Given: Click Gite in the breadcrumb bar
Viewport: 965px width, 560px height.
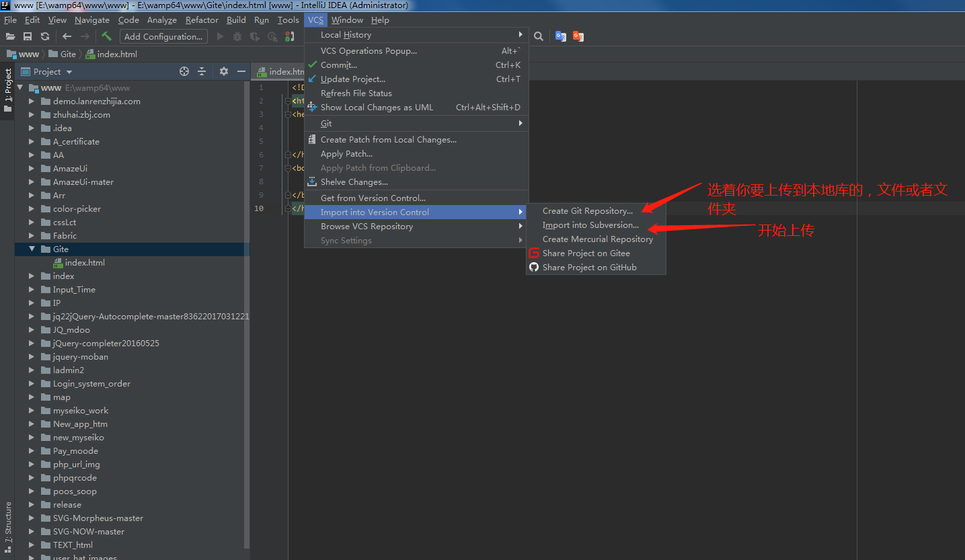Looking at the screenshot, I should point(68,54).
